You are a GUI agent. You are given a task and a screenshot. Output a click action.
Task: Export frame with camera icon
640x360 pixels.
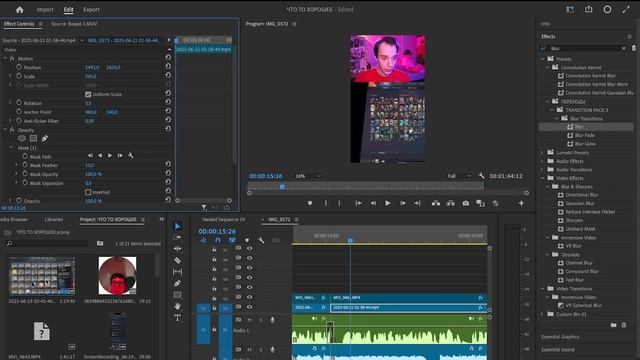[x=466, y=203]
